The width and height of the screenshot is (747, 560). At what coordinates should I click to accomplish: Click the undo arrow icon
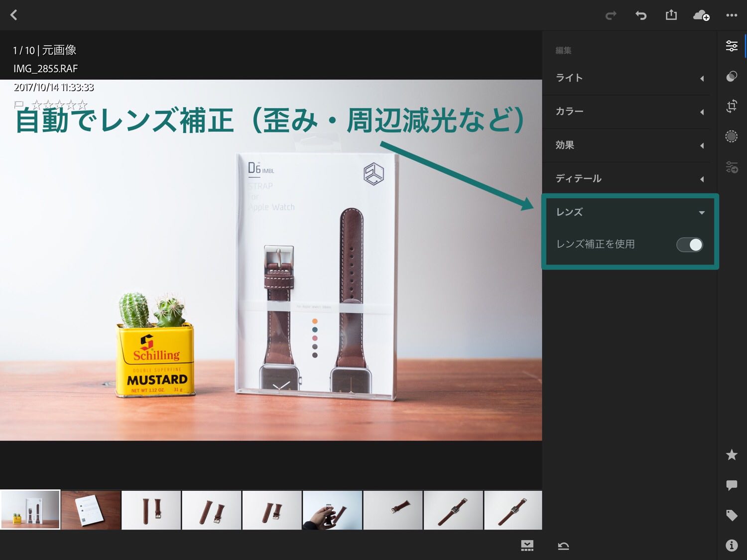click(641, 15)
